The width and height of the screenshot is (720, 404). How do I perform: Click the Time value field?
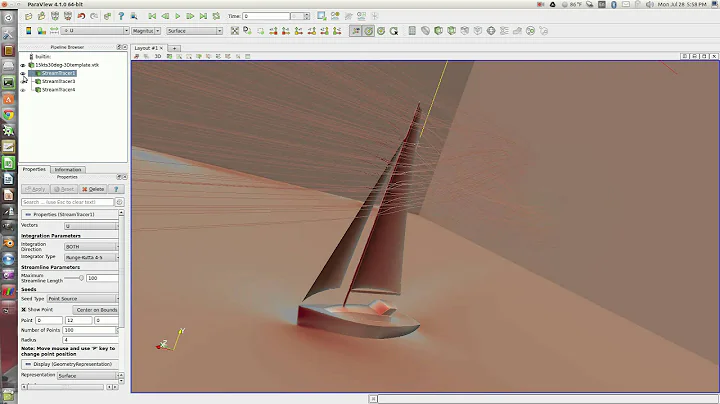266,16
